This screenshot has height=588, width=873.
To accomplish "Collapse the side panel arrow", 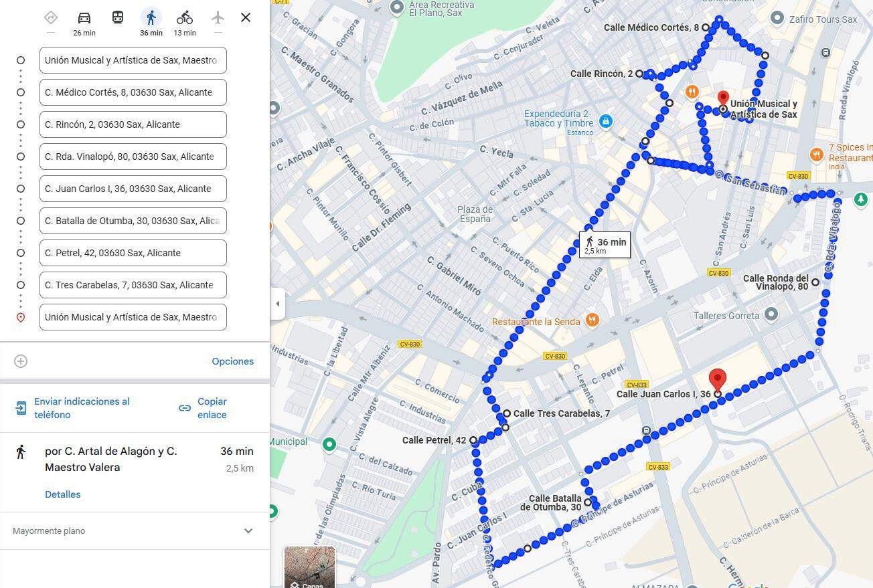I will (x=278, y=304).
